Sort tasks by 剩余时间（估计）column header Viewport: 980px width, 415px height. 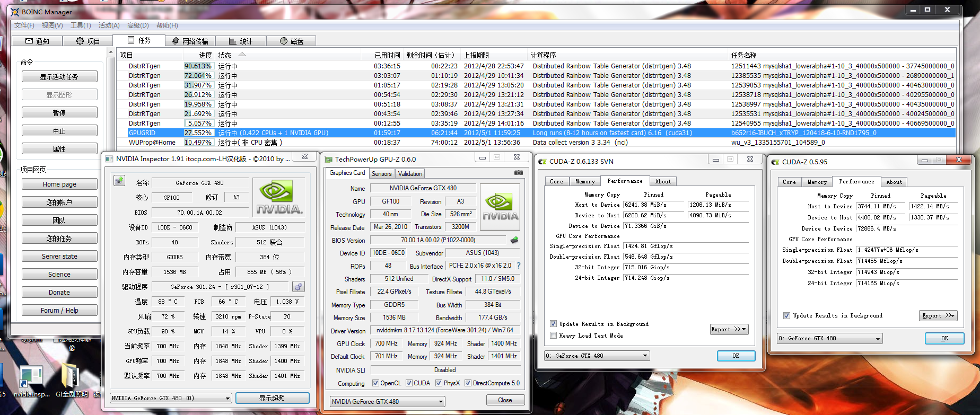431,55
